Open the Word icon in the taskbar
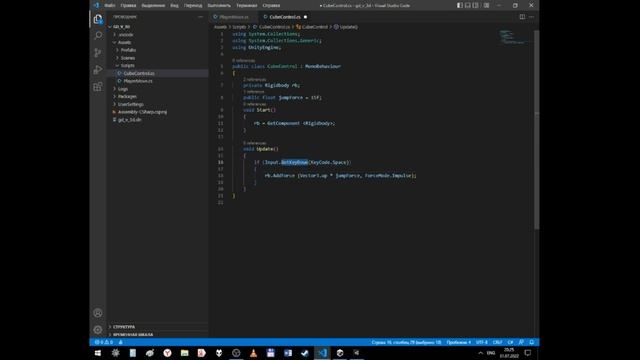This screenshot has width=640, height=360. [x=288, y=353]
